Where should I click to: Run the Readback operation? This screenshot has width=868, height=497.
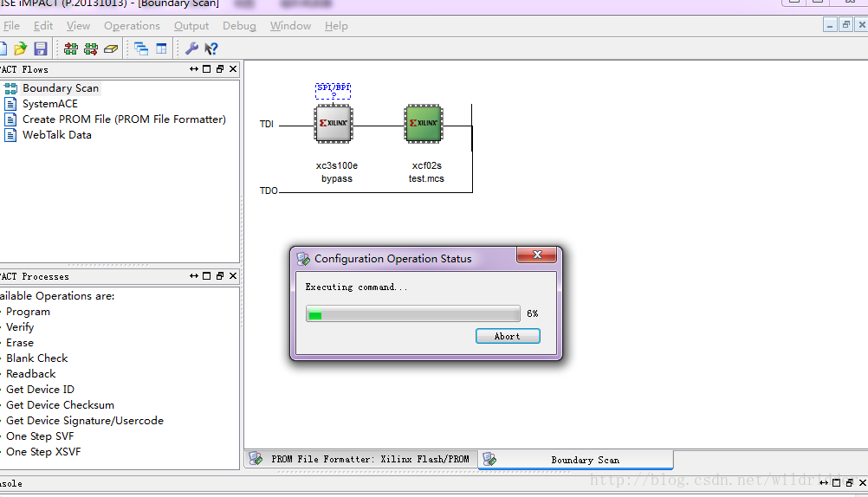[x=31, y=373]
